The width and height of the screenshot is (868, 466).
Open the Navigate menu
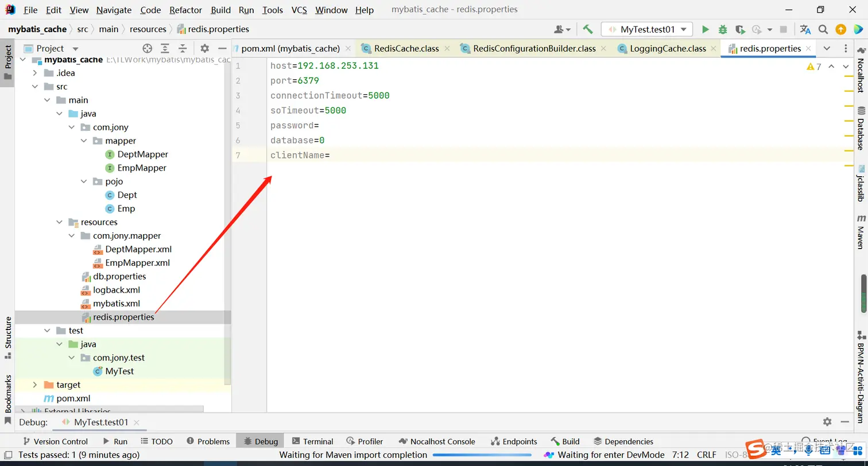point(114,10)
